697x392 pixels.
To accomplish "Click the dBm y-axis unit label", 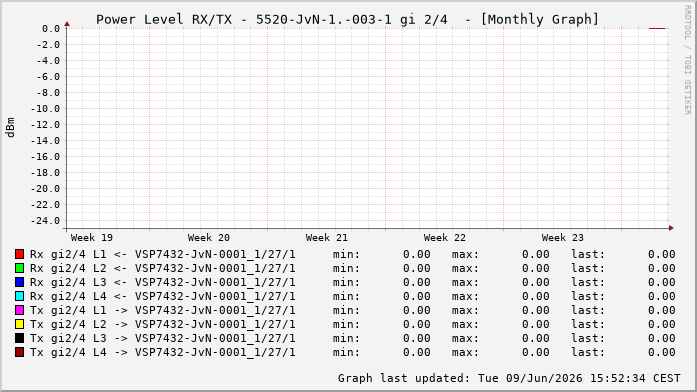I will [x=10, y=128].
